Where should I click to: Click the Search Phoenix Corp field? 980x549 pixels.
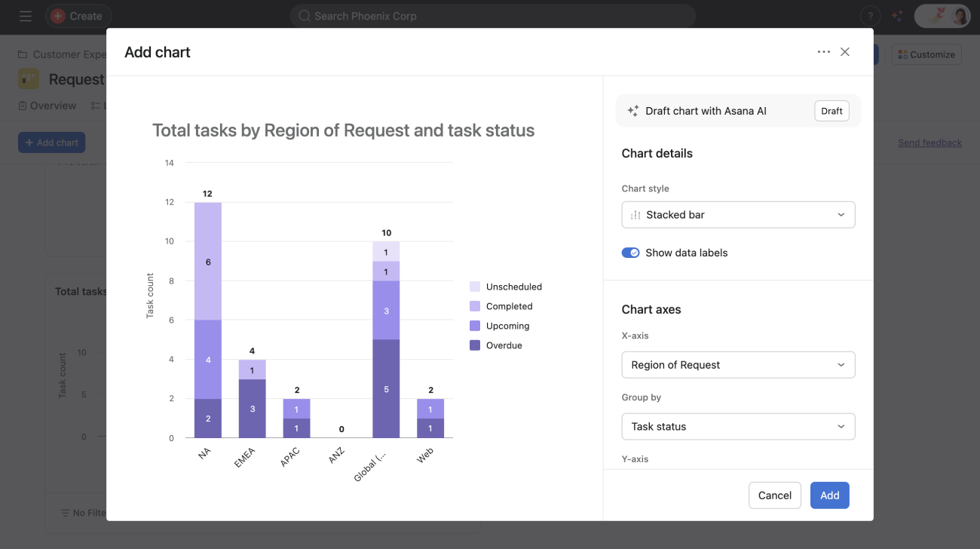[492, 16]
